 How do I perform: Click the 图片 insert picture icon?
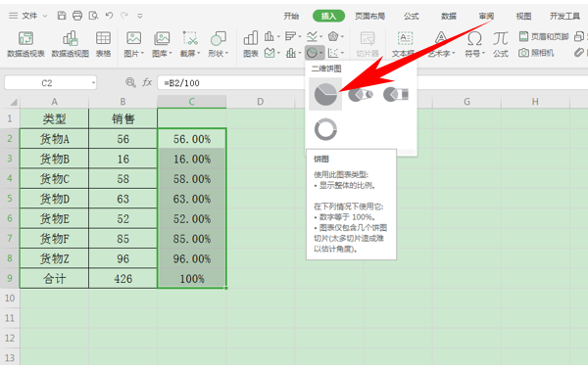tap(133, 38)
